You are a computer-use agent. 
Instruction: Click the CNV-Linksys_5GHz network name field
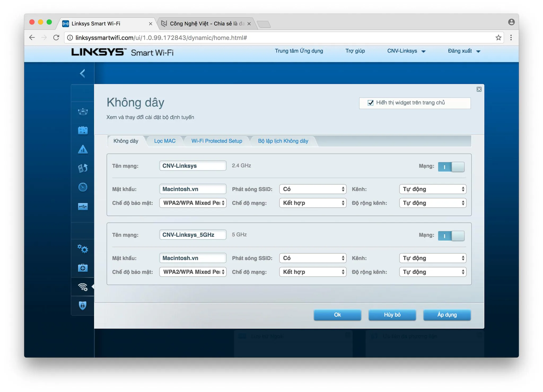[x=193, y=235]
